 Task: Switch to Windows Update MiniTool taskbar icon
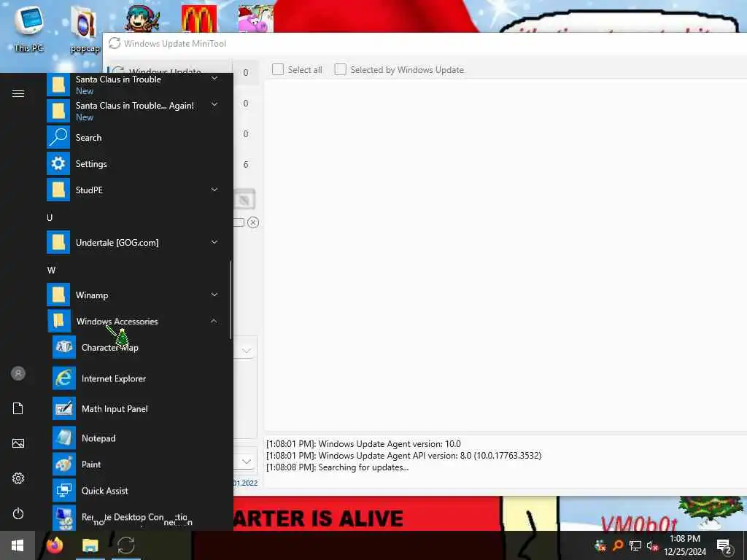pos(126,545)
